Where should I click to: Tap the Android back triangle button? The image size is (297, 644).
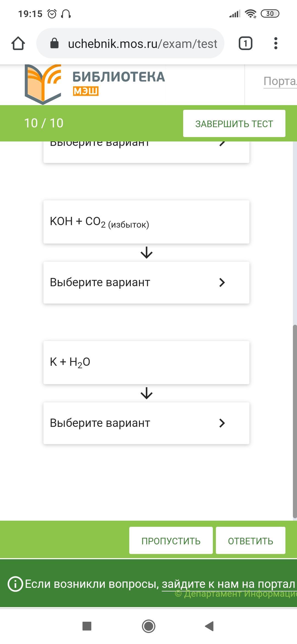[x=210, y=626]
